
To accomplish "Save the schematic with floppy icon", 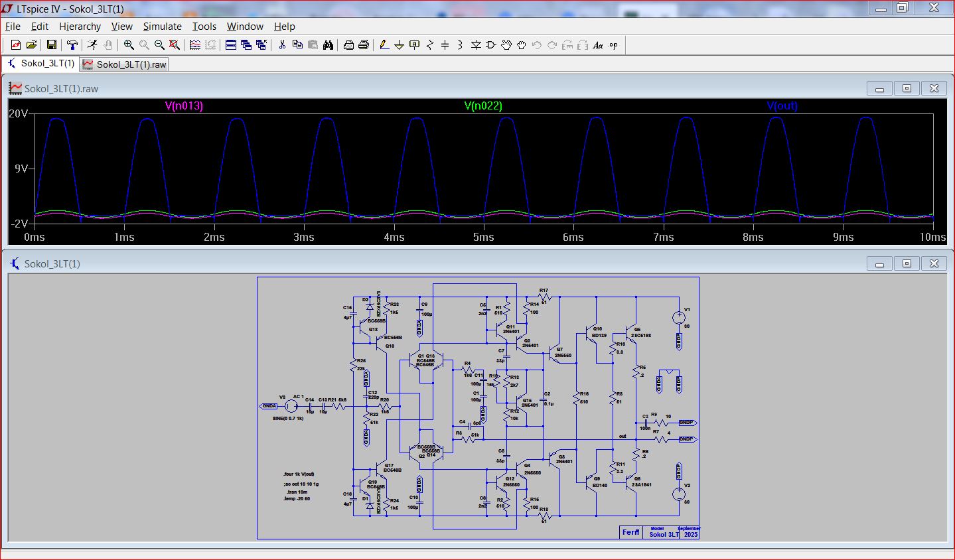I will tap(51, 45).
